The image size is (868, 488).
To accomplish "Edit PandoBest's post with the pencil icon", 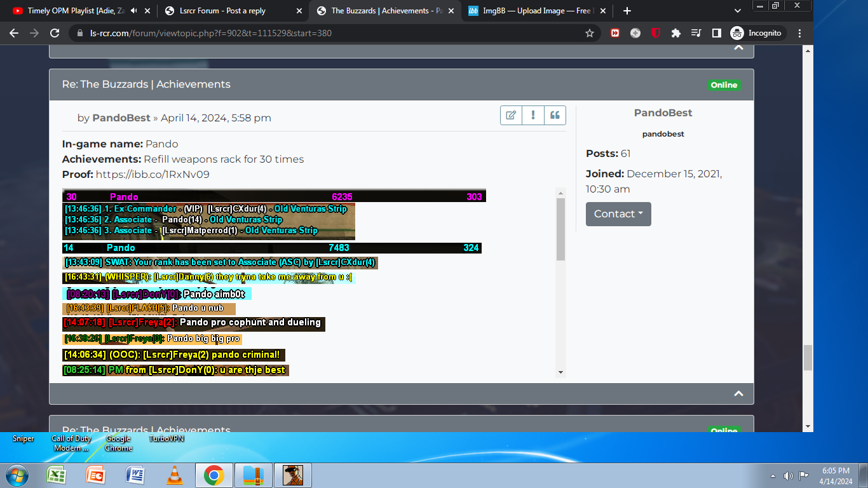I will tap(511, 115).
